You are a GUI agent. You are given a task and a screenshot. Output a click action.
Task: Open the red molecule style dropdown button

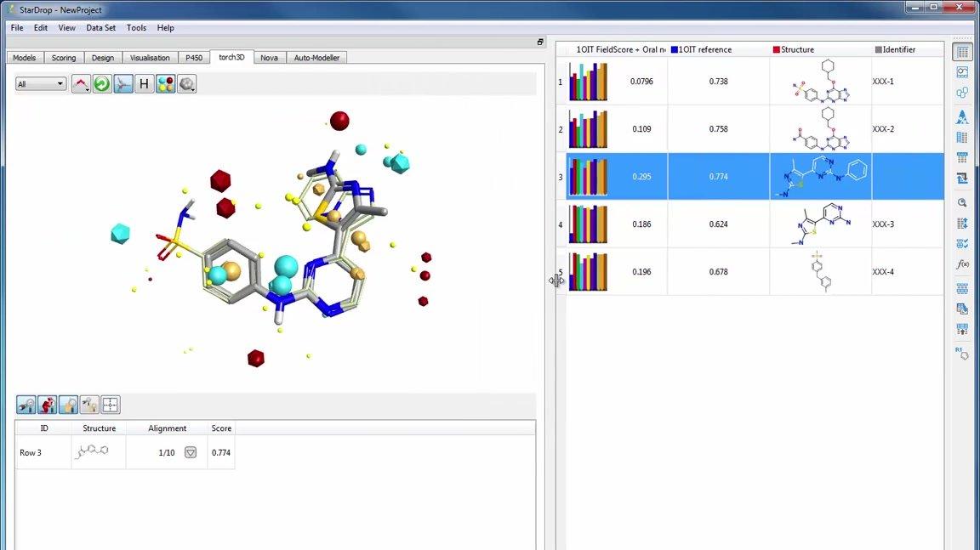click(81, 84)
